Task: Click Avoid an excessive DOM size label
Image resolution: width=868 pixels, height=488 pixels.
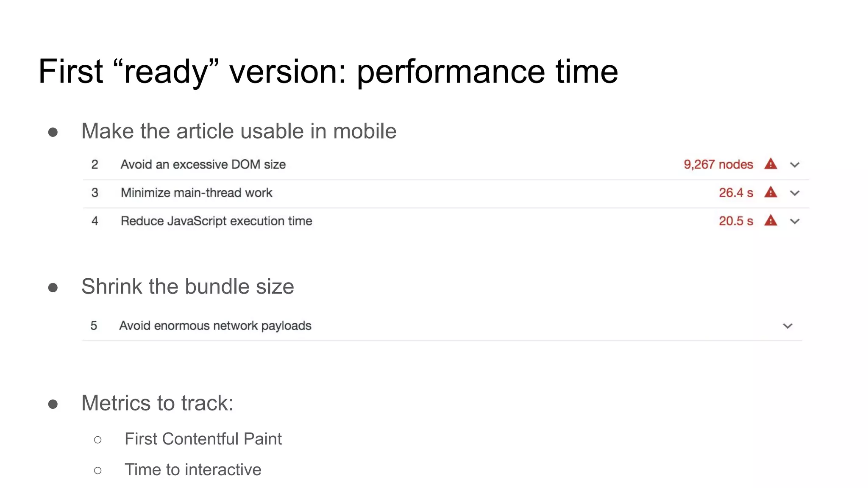Action: pyautogui.click(x=203, y=164)
